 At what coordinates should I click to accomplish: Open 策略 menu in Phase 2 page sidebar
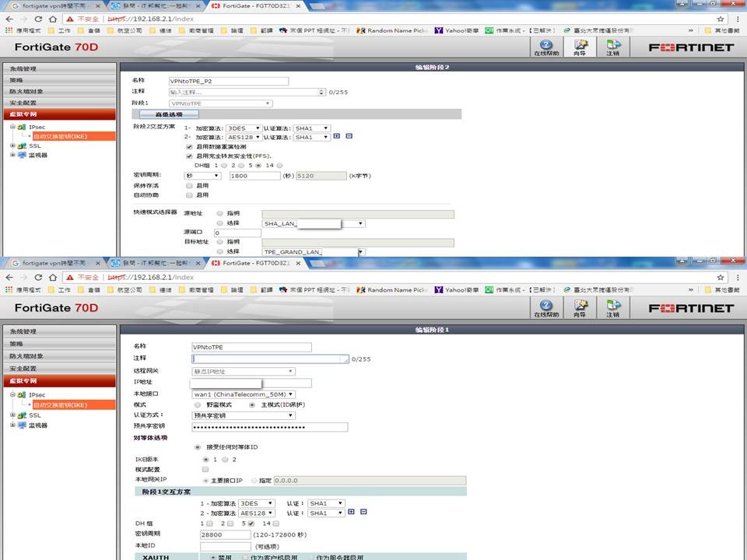tap(60, 80)
